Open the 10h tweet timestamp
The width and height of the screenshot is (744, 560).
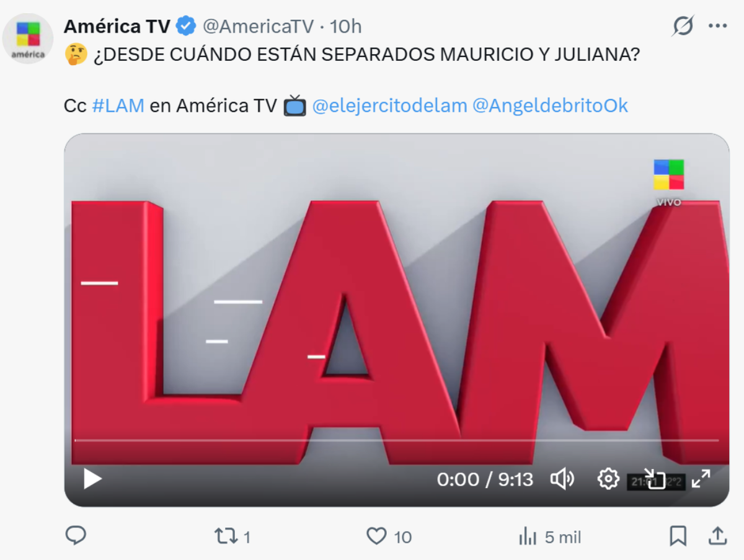click(x=345, y=26)
